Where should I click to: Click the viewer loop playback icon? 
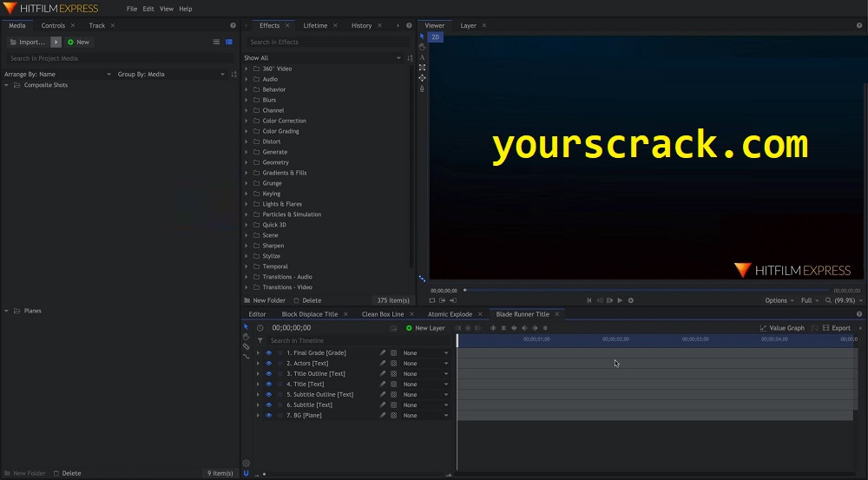coord(431,300)
